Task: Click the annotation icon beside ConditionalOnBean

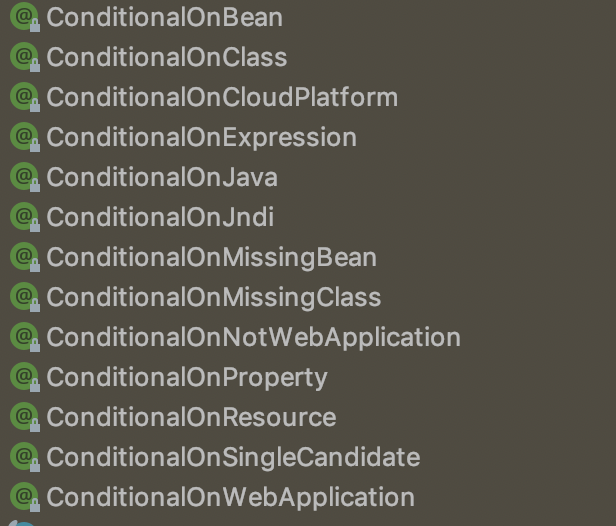Action: click(22, 17)
